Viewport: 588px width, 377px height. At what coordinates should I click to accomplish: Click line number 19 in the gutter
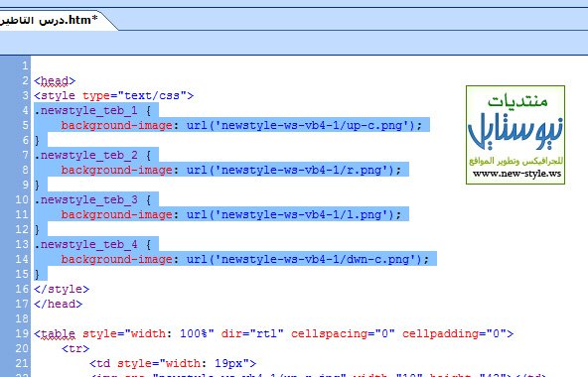click(x=22, y=333)
